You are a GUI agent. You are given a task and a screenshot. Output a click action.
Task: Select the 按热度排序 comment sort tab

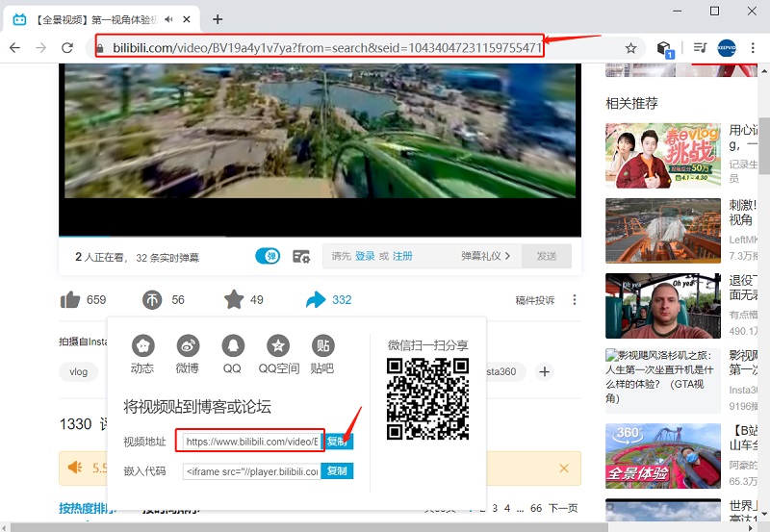pyautogui.click(x=87, y=508)
